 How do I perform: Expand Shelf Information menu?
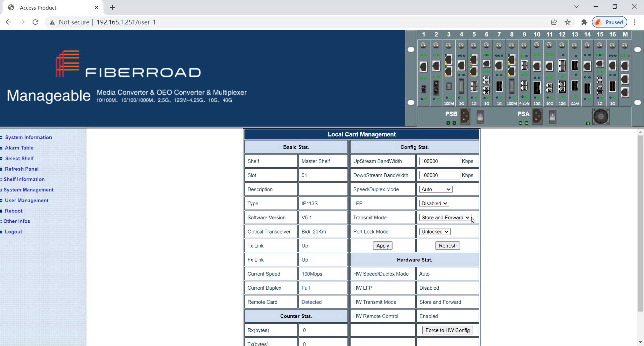coord(24,179)
